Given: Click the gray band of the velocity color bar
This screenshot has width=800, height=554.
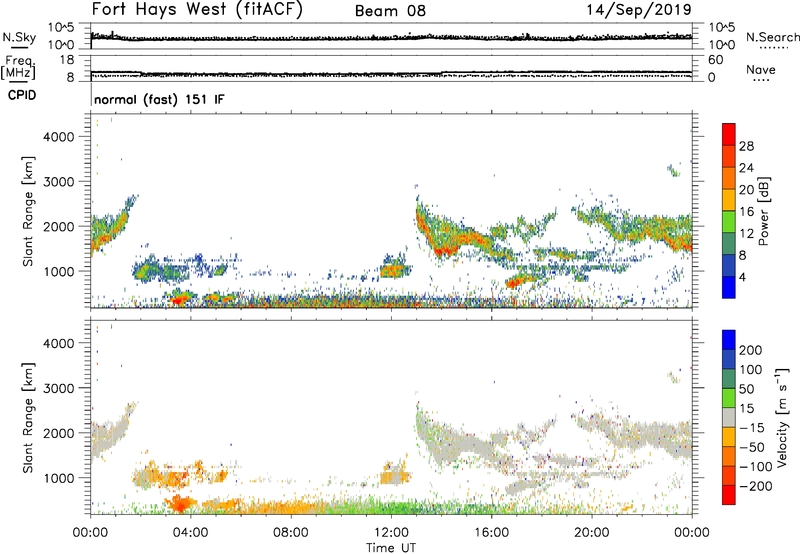Looking at the screenshot, I should (x=729, y=417).
